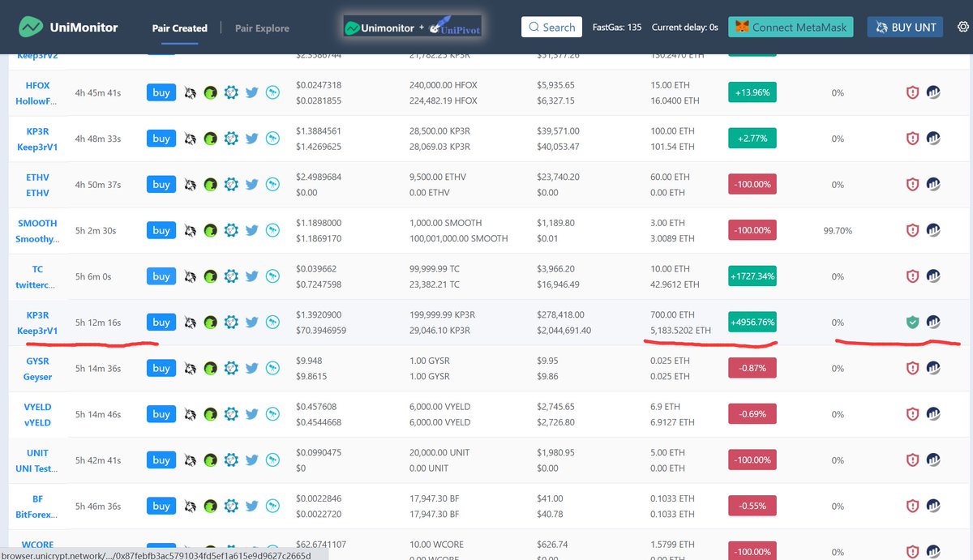Switch to the Pair Created tab

coord(180,28)
